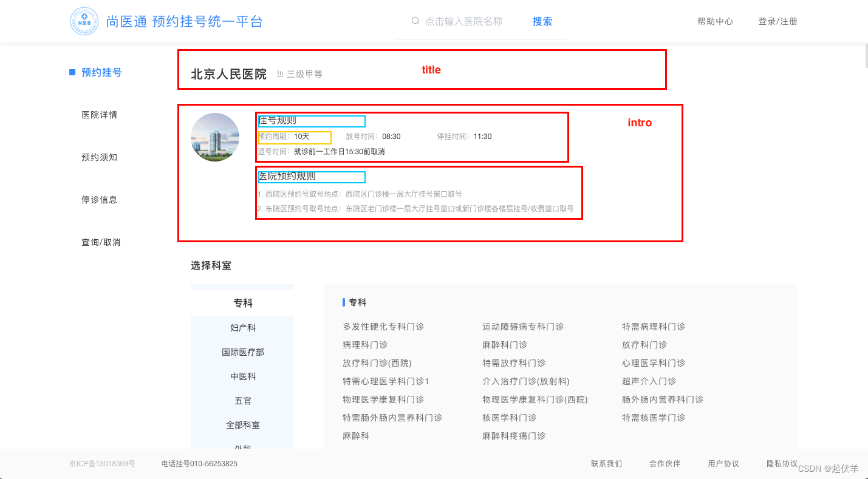Screen dimensions: 868x479
Task: Click footer 合作伙伴 link
Action: (x=665, y=464)
